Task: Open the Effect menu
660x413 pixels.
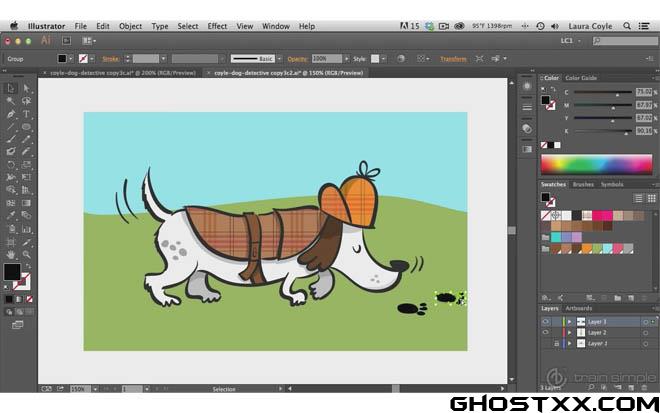Action: click(x=217, y=26)
